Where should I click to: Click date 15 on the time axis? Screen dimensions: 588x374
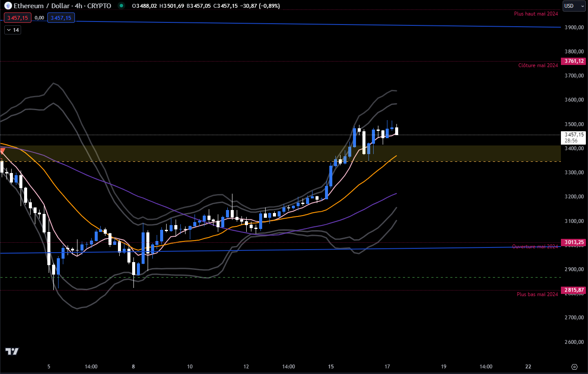click(331, 367)
